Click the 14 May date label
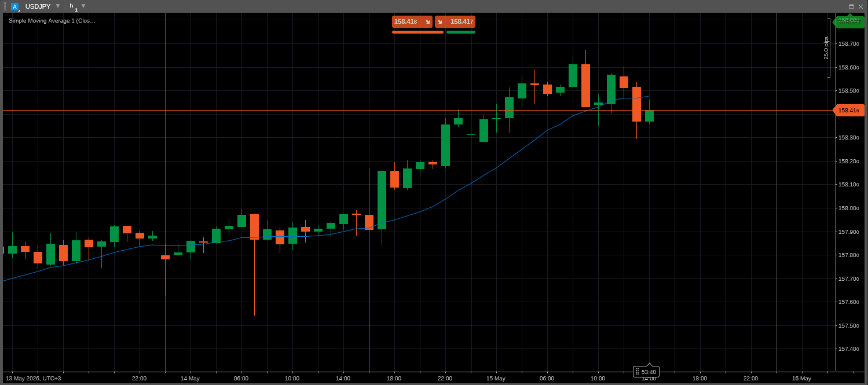This screenshot has width=868, height=385. 190,379
